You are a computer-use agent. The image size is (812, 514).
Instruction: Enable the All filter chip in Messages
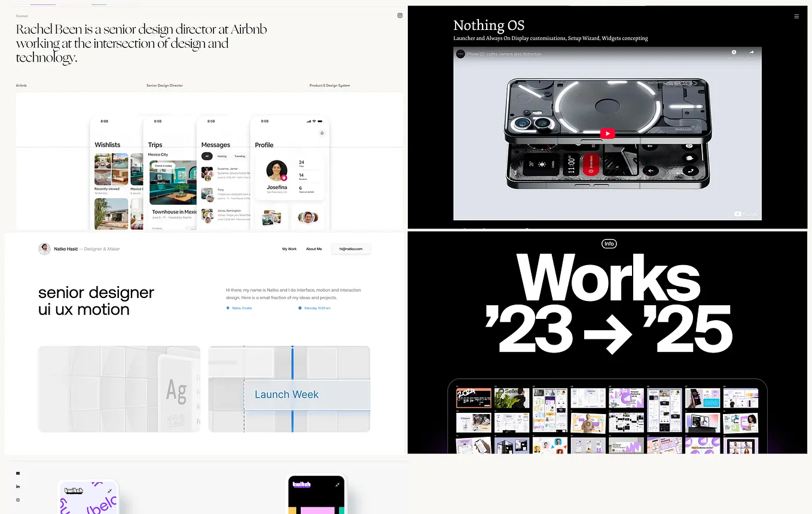[x=207, y=156]
